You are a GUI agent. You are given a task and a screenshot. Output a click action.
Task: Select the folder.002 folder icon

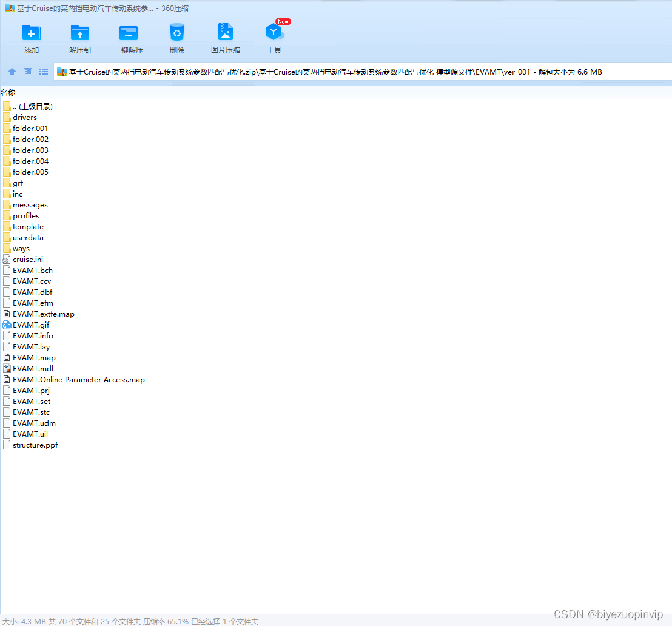pyautogui.click(x=7, y=140)
